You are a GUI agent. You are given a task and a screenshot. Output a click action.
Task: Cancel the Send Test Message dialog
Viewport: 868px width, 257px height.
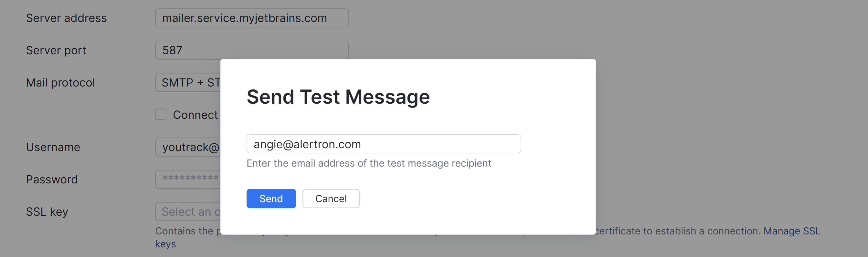331,198
